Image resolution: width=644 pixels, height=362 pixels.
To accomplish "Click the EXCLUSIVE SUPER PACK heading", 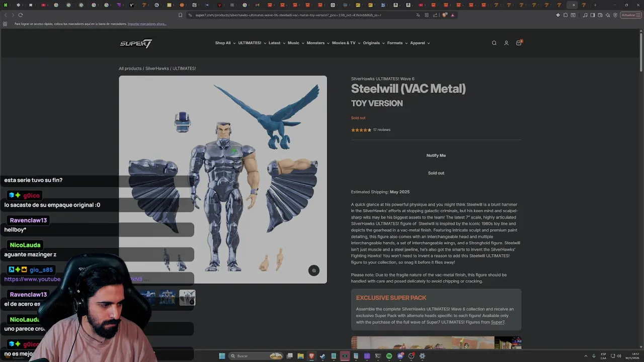I will click(x=391, y=298).
